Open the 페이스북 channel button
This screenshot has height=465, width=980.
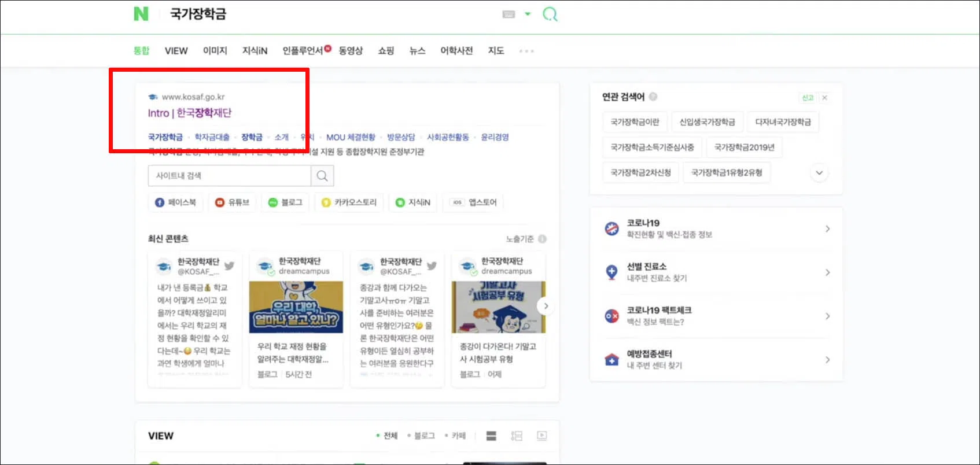click(x=175, y=202)
